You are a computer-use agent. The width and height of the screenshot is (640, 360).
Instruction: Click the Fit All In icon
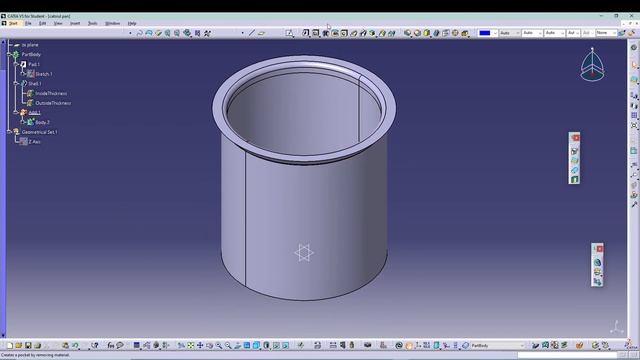point(191,346)
